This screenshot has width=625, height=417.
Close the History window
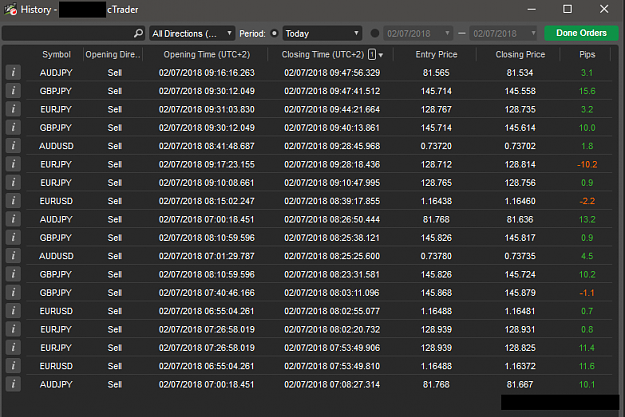[604, 9]
